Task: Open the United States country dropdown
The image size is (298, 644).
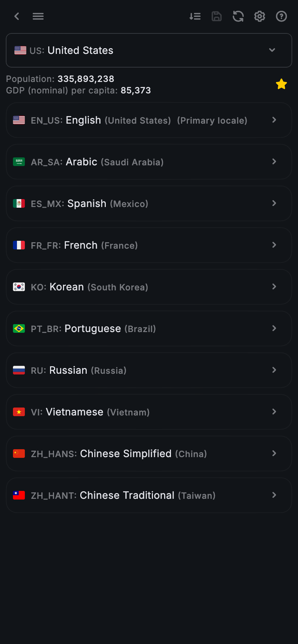Action: [149, 50]
